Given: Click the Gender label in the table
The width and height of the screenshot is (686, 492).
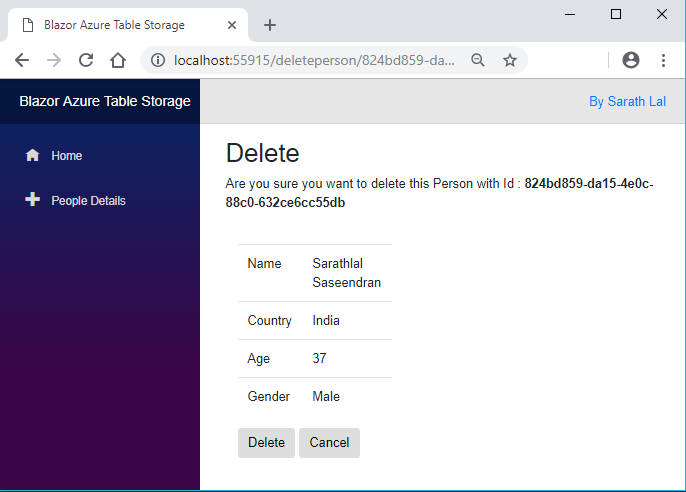Looking at the screenshot, I should 269,396.
